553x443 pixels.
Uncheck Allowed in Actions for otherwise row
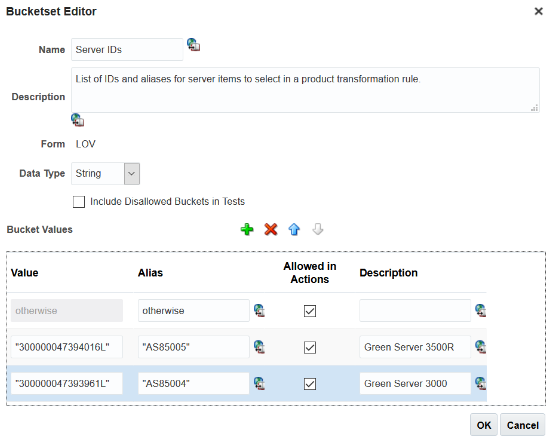click(x=310, y=311)
